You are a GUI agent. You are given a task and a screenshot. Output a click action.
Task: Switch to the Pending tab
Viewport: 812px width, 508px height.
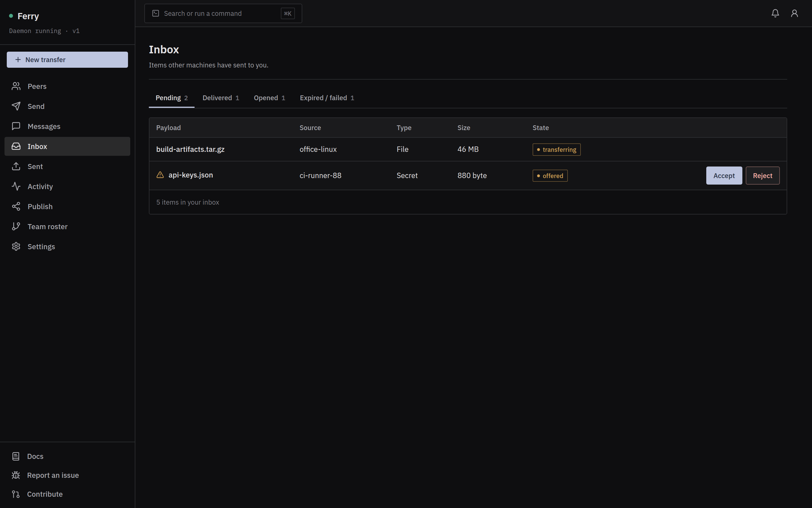(171, 98)
